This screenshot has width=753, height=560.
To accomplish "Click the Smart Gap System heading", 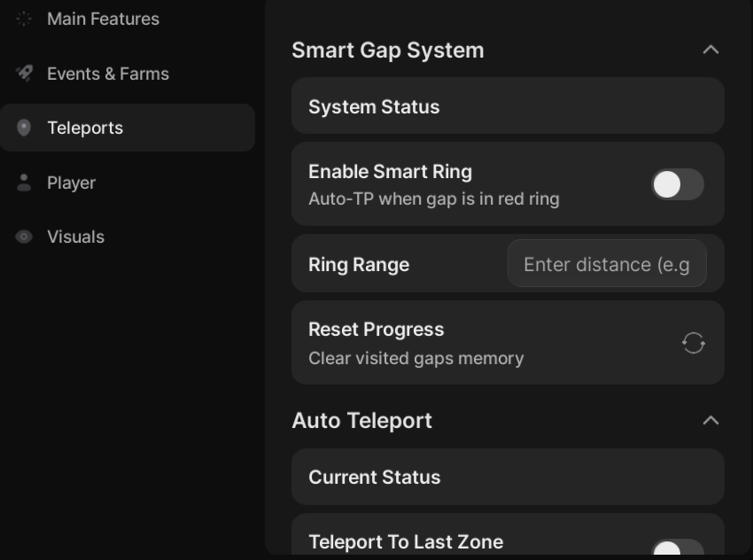I will pyautogui.click(x=388, y=51).
